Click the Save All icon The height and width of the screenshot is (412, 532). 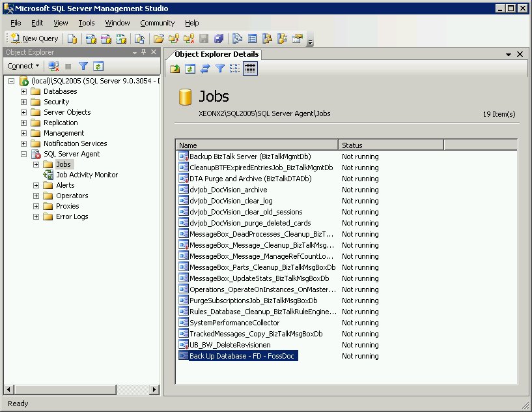pos(219,38)
